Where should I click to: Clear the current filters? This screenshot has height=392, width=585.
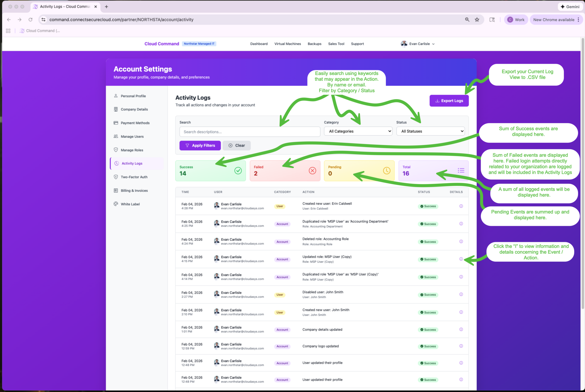point(236,145)
